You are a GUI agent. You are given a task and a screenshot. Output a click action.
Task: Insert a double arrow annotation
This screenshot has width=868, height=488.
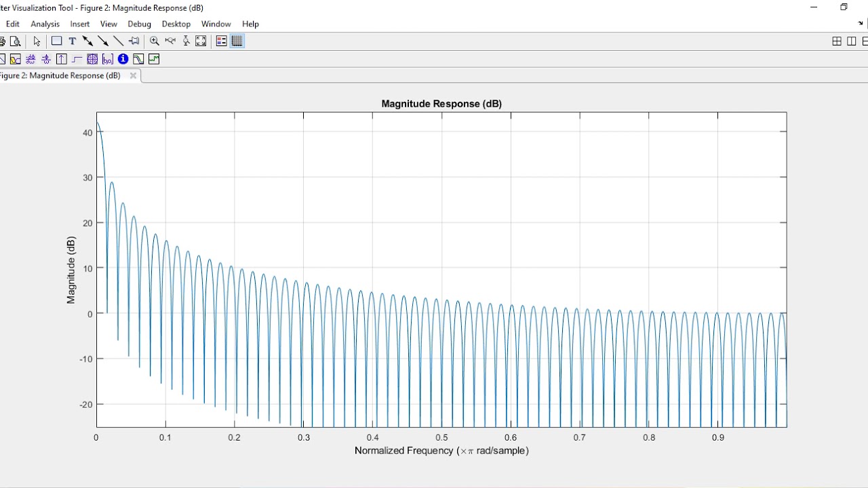tap(87, 41)
